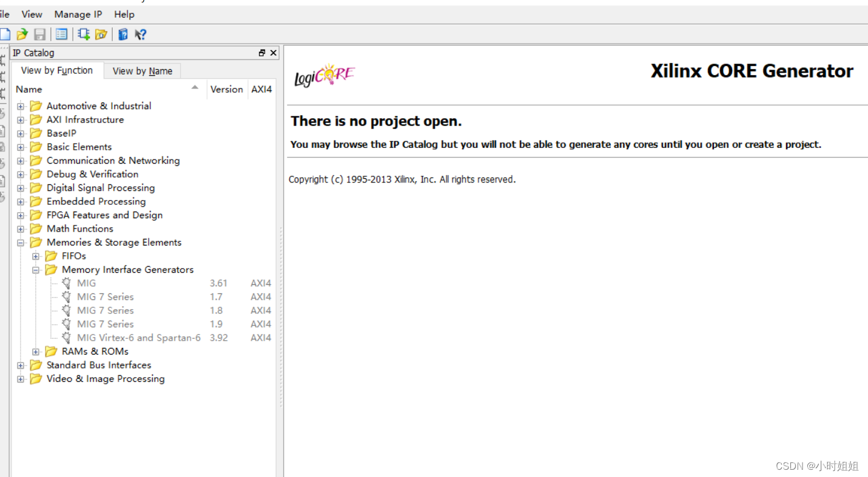The height and width of the screenshot is (477, 868).
Task: Switch to View by Name tab
Action: [x=143, y=71]
